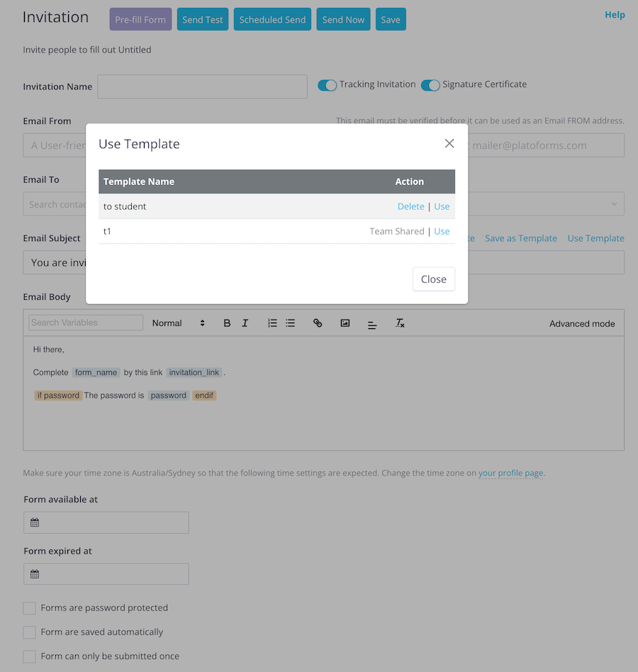This screenshot has width=638, height=672.
Task: Toggle bold formatting in email body
Action: tap(227, 323)
